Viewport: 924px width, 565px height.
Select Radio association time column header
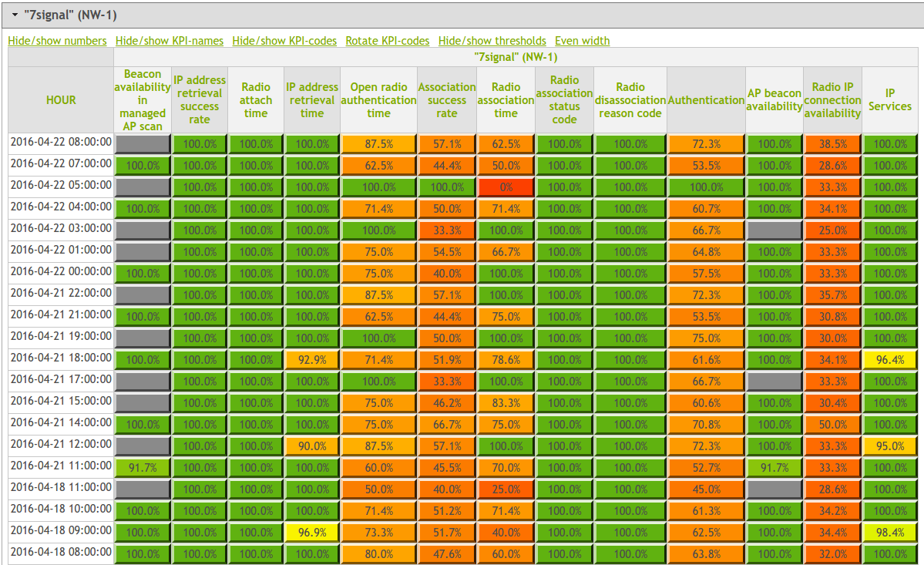pos(506,100)
